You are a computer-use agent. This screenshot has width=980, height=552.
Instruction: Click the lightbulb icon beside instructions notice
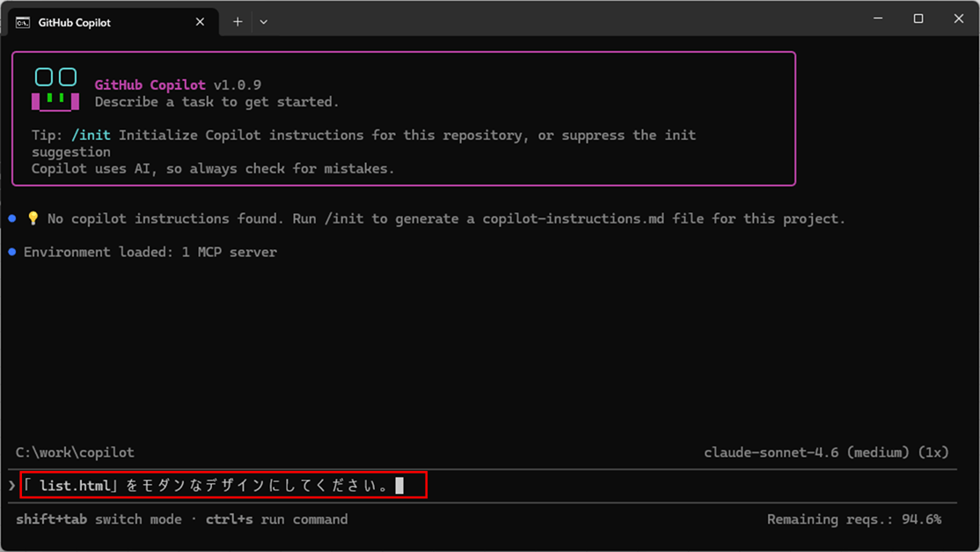[x=33, y=218]
